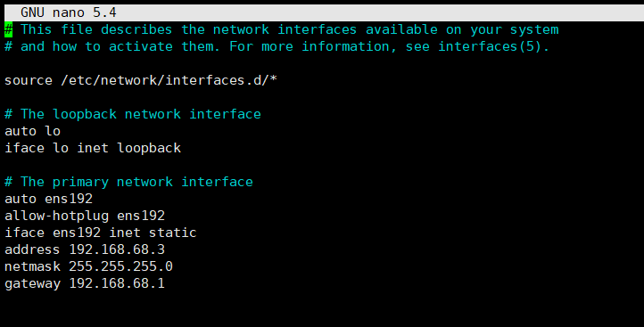This screenshot has height=327, width=644.
Task: Click the empty line below gateway
Action: coord(324,300)
